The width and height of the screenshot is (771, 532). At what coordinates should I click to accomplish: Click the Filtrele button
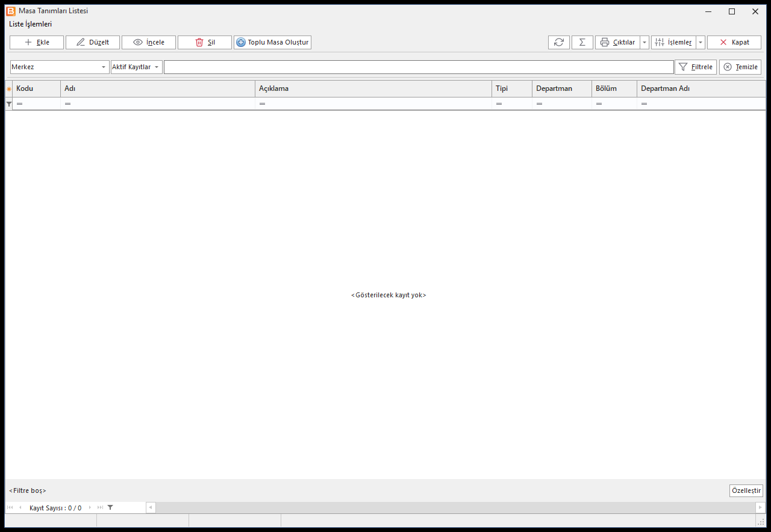(696, 67)
